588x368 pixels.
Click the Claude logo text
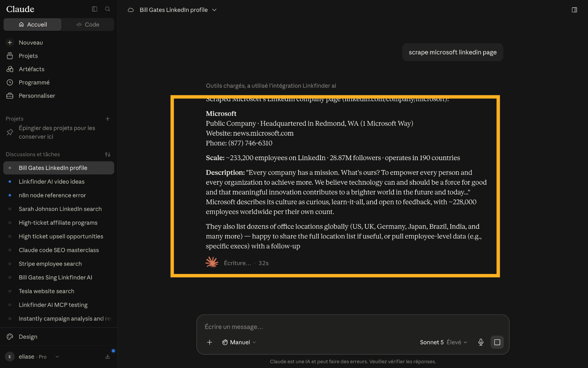pos(20,9)
